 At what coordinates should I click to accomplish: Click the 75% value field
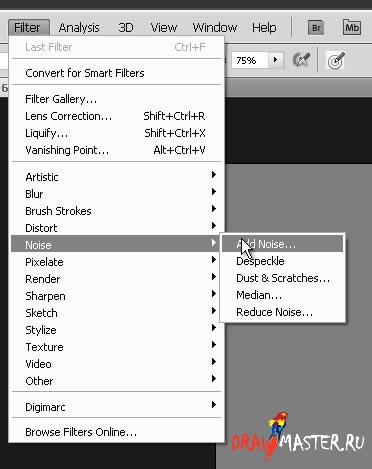pos(249,60)
